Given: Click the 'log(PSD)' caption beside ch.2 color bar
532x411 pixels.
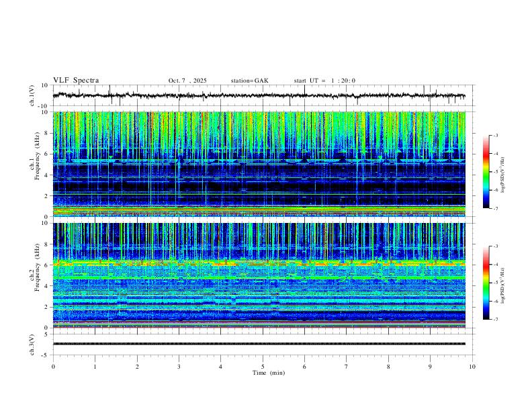Looking at the screenshot, I should [502, 286].
